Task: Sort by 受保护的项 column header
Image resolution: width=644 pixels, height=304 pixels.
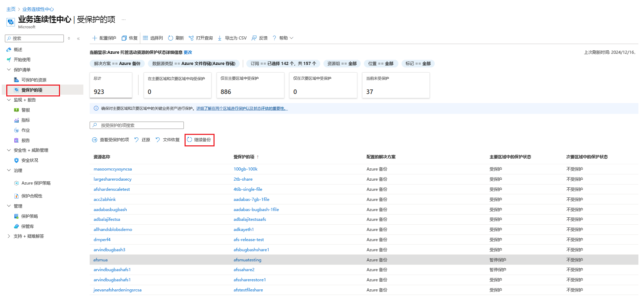Action: tap(244, 157)
